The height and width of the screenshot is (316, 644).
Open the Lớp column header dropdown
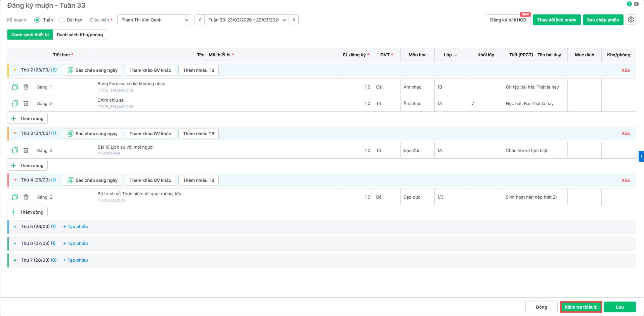click(455, 55)
